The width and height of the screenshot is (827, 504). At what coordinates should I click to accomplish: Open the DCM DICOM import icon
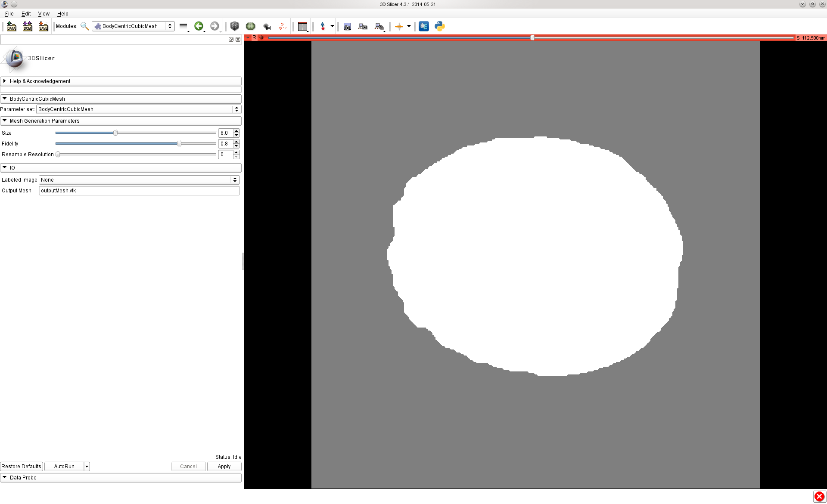tap(27, 26)
